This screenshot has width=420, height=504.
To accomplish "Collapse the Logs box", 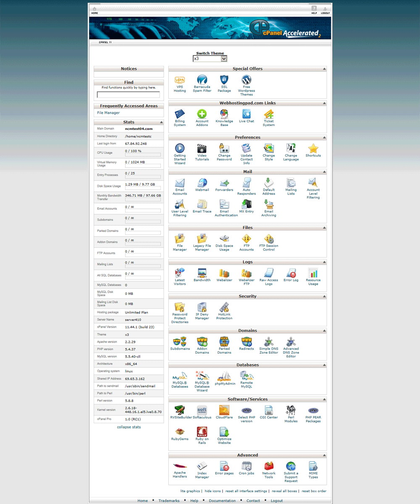I will [324, 262].
